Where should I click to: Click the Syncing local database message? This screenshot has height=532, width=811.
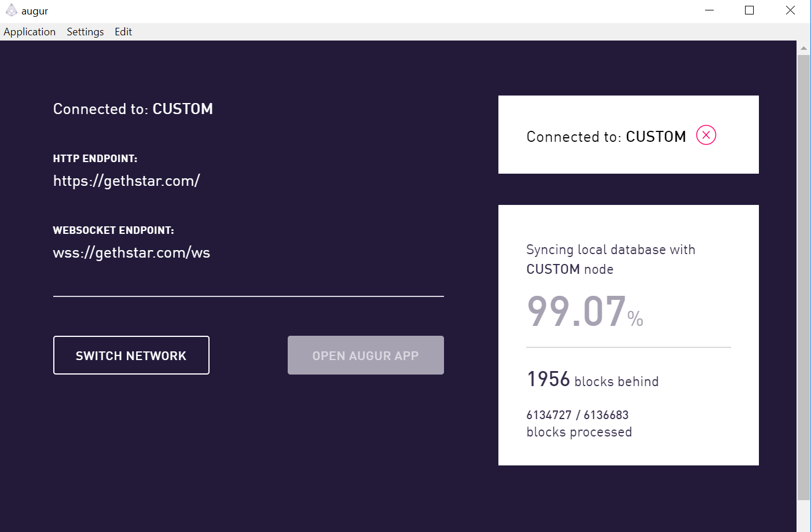tap(611, 259)
